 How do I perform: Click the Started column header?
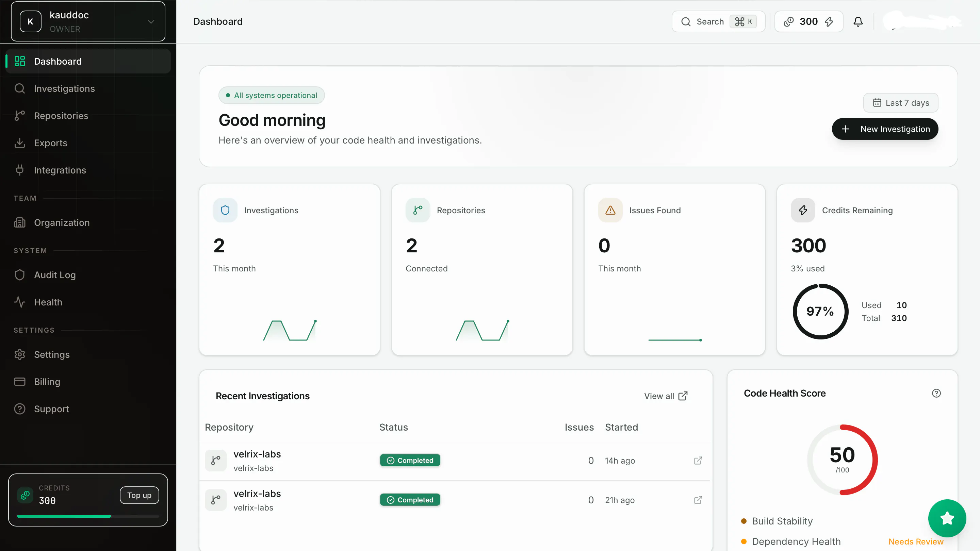tap(622, 428)
